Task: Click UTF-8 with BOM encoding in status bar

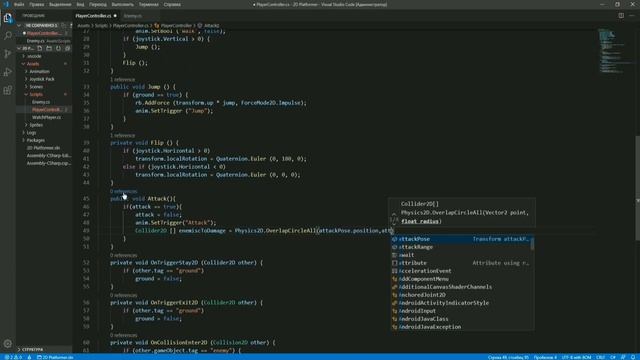Action: pyautogui.click(x=576, y=357)
